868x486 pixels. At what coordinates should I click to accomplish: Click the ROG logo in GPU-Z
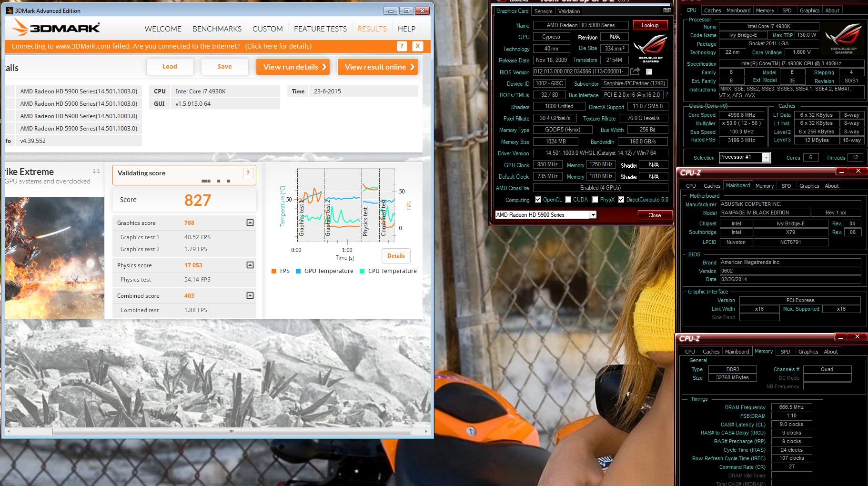coord(650,48)
